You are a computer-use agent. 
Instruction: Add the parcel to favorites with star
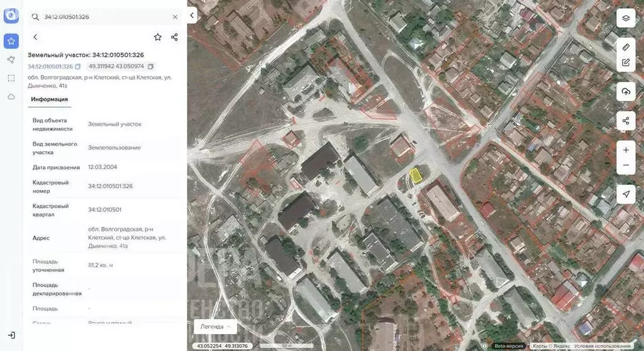tap(157, 37)
